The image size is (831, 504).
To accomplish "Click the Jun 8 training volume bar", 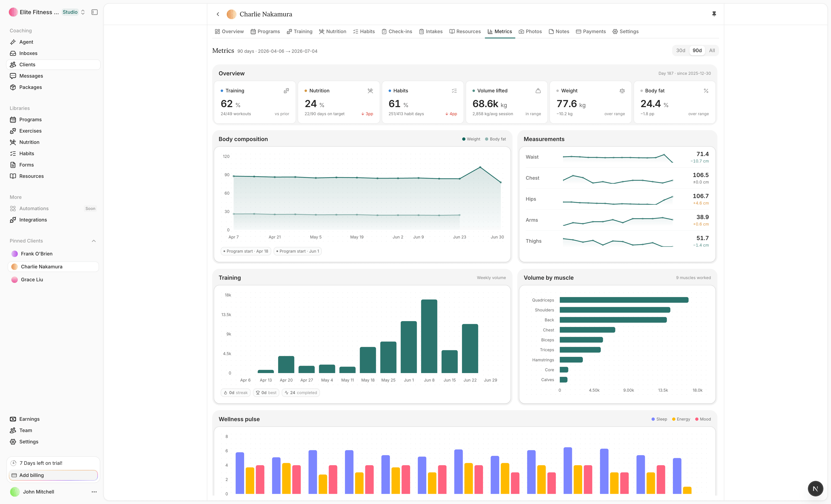I will point(429,336).
